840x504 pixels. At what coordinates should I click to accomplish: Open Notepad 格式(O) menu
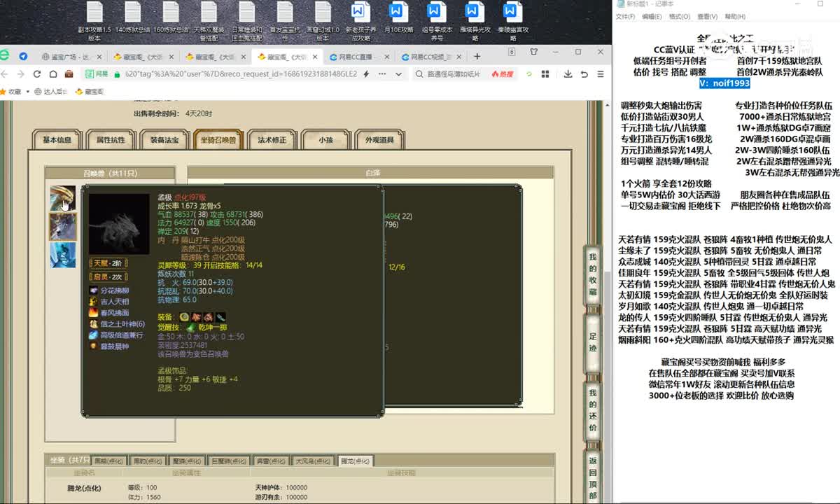680,16
